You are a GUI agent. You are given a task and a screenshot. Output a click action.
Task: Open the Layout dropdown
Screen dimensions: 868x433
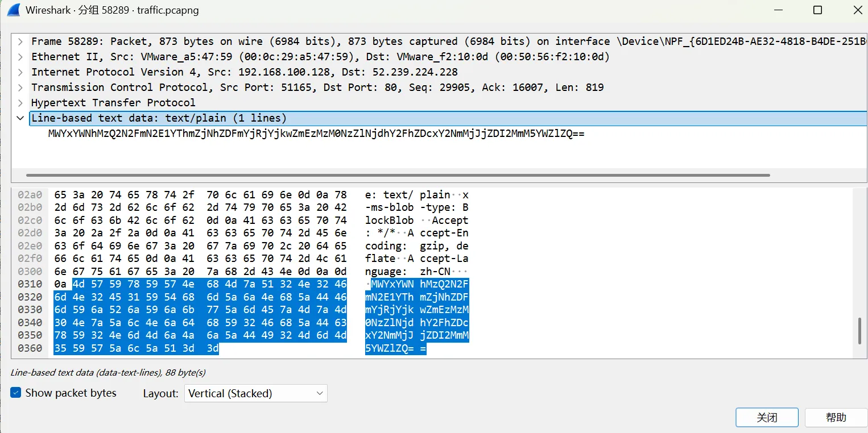(256, 393)
